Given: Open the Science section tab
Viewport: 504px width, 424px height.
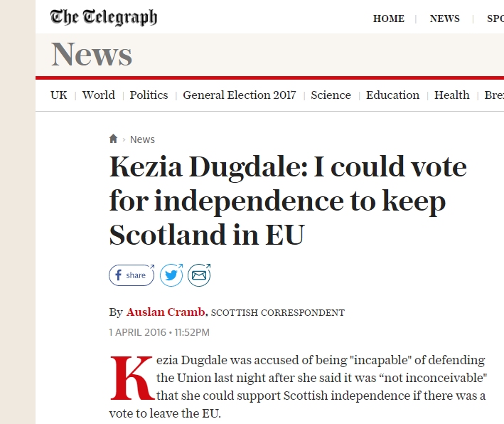Looking at the screenshot, I should tap(331, 95).
